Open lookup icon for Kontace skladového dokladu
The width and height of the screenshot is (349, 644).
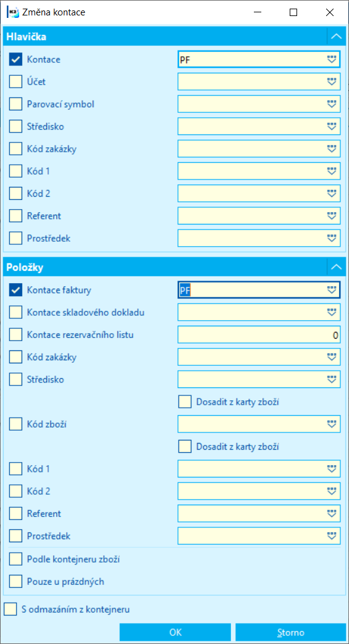coord(332,312)
